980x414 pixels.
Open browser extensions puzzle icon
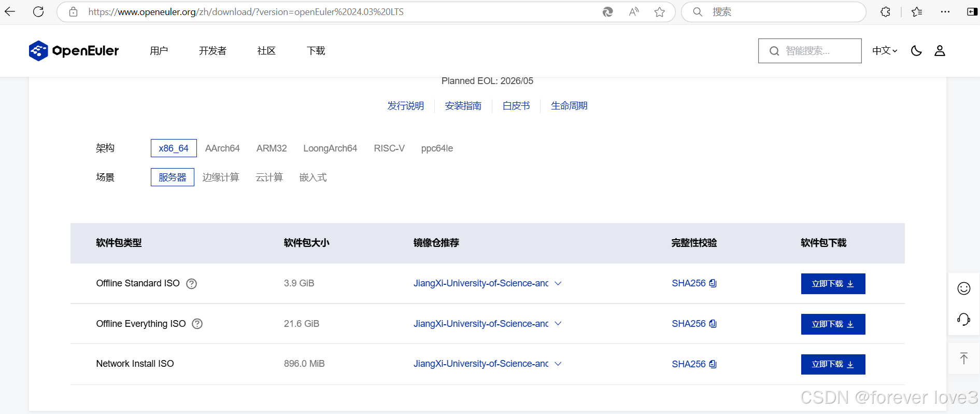coord(886,12)
